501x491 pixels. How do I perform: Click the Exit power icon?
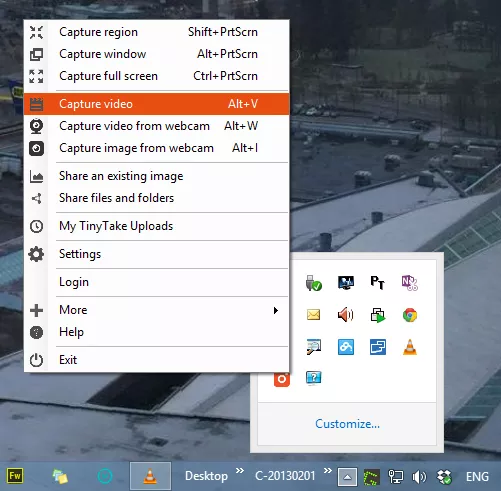(x=36, y=360)
